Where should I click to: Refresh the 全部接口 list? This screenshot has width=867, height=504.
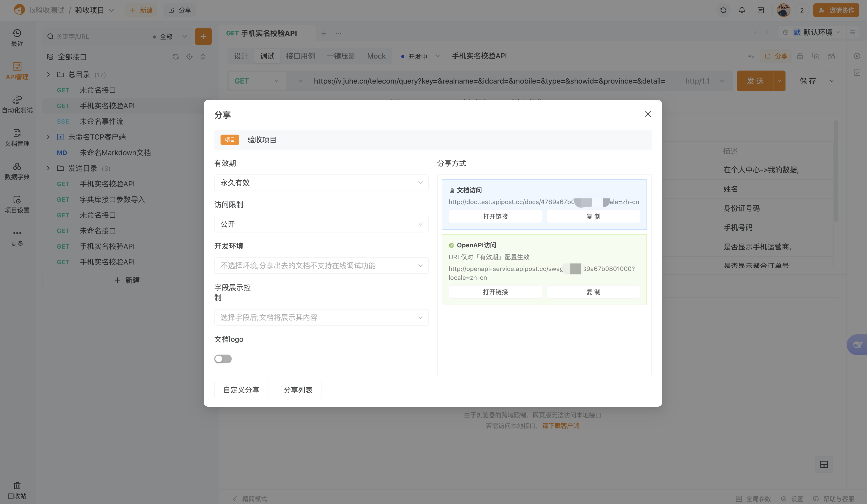pos(175,56)
